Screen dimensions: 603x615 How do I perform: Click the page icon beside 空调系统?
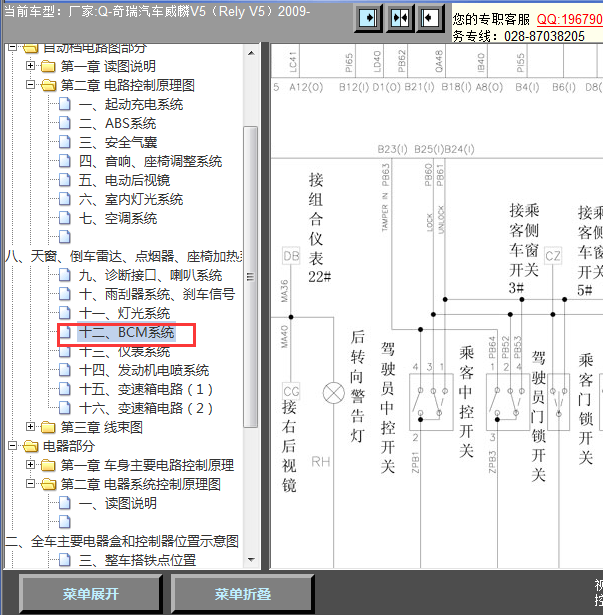point(65,218)
